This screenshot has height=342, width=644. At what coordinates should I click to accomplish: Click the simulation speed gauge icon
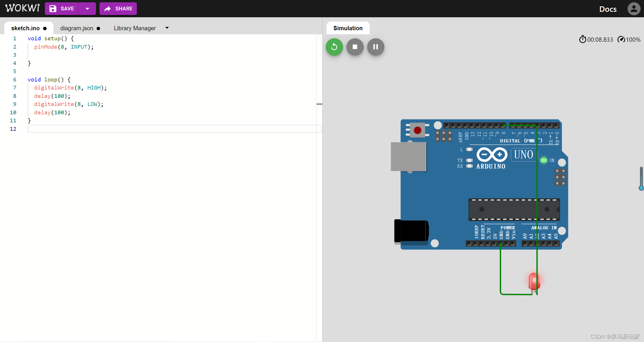pos(621,39)
